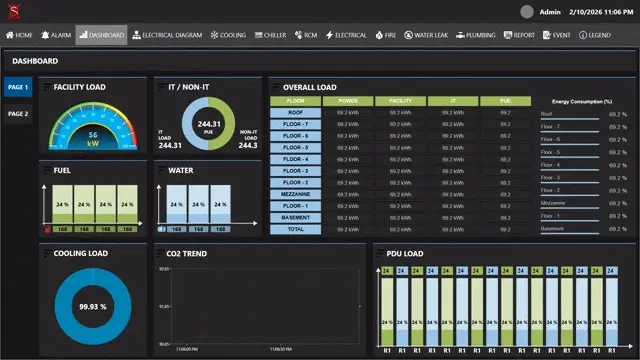640x360 pixels.
Task: Select the FLOOR - 7 row label
Action: (x=296, y=124)
